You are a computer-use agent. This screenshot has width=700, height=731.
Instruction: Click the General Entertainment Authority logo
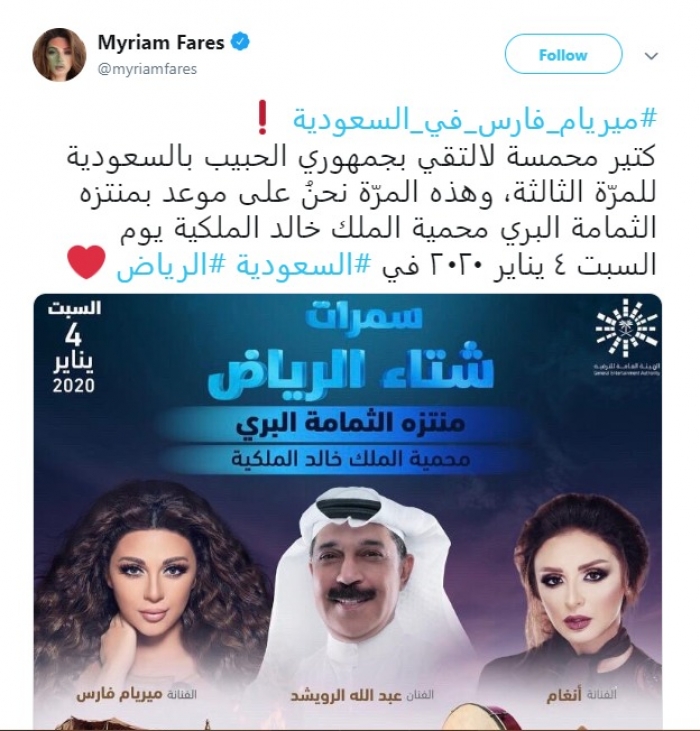(627, 338)
